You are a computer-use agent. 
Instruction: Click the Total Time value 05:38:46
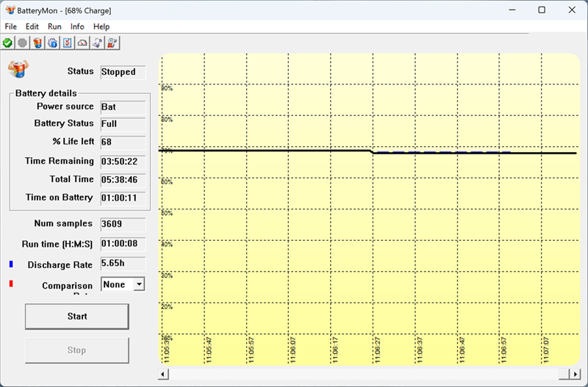123,180
